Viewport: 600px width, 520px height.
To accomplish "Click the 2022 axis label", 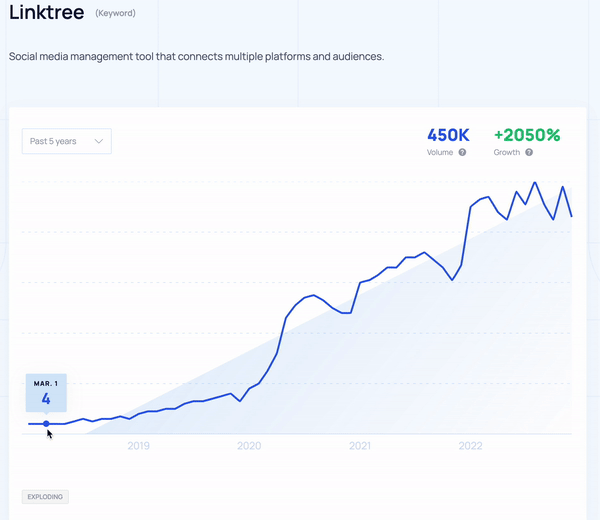I will (x=470, y=446).
